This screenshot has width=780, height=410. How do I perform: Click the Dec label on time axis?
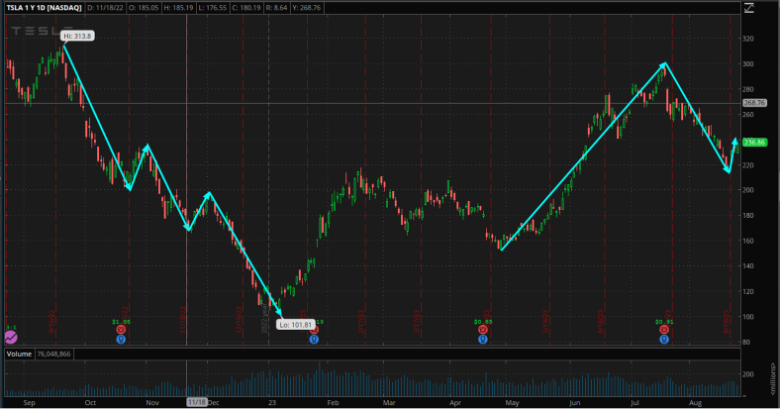coord(213,403)
